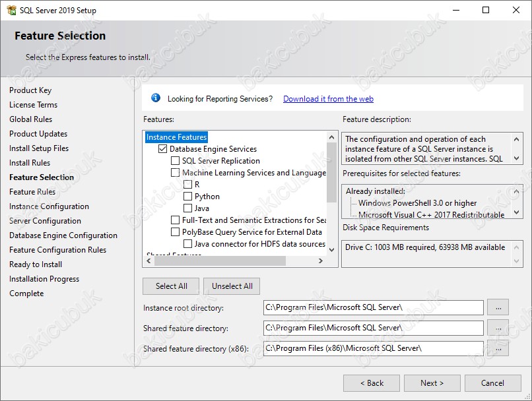
Task: Proceed with the Next button
Action: (x=432, y=383)
